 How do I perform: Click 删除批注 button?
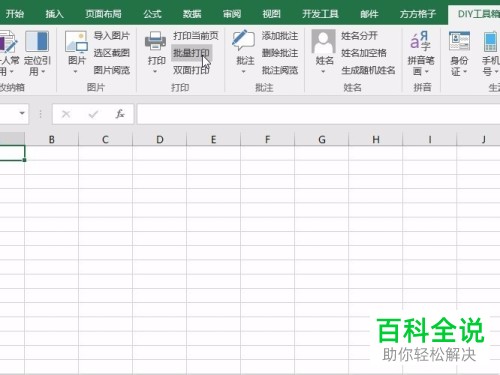click(x=280, y=53)
